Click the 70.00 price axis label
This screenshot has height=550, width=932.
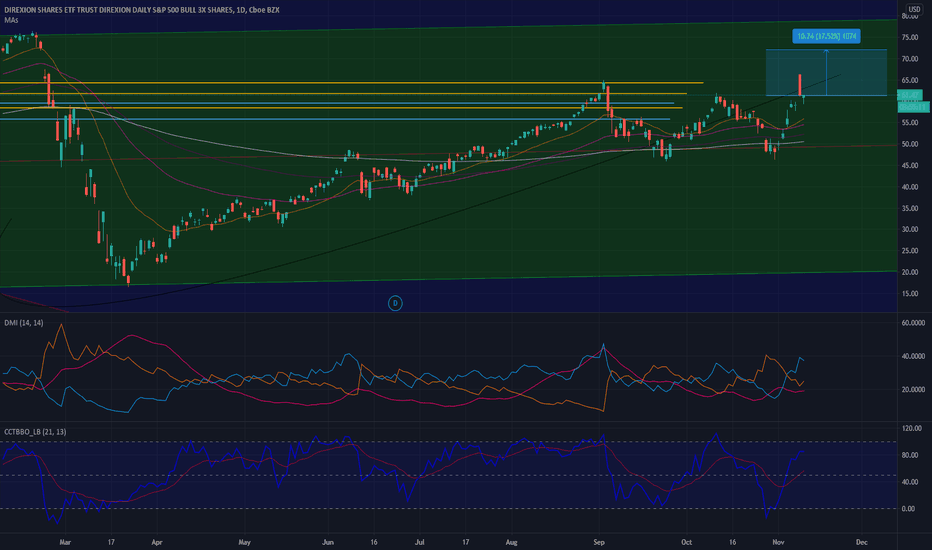click(910, 59)
